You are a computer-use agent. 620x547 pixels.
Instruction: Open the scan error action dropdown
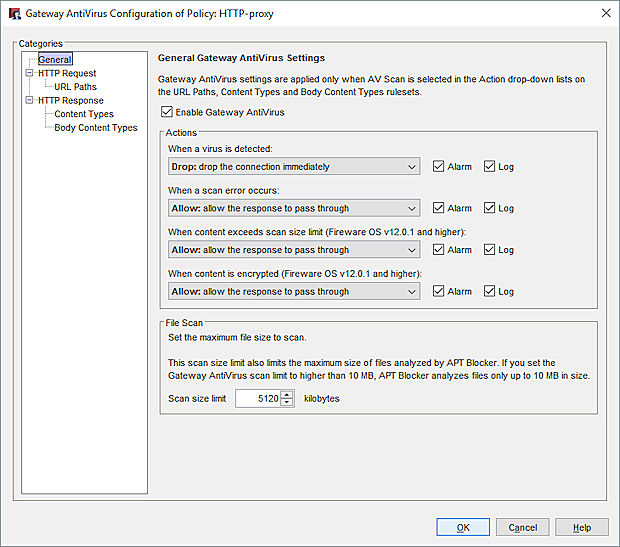(293, 209)
